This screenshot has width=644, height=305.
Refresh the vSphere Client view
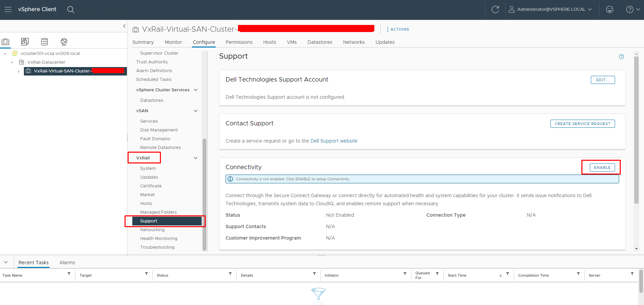point(495,9)
